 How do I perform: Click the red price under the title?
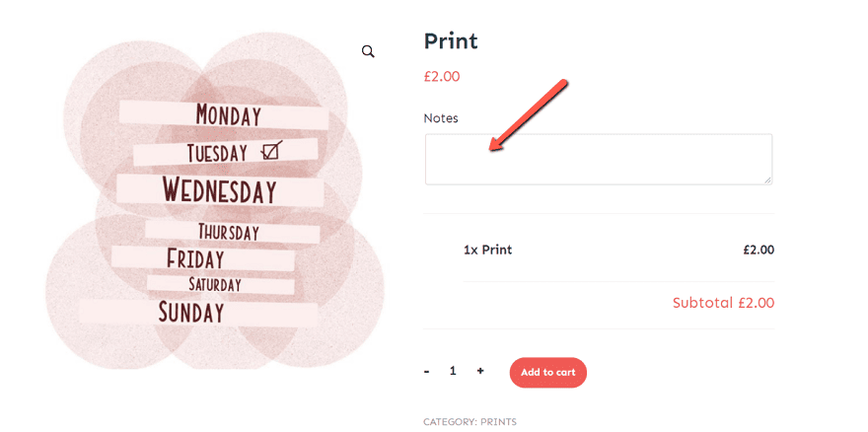tap(442, 76)
